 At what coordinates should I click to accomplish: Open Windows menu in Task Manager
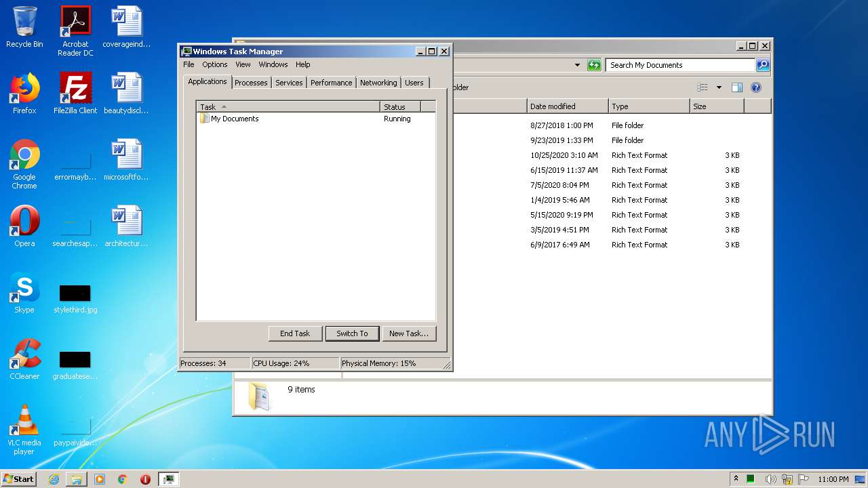[x=273, y=64]
